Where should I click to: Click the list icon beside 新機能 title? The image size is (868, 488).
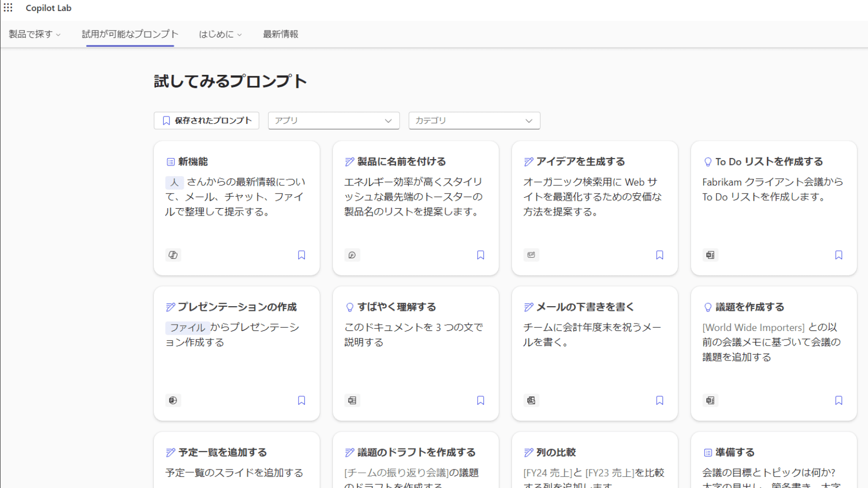click(x=171, y=162)
